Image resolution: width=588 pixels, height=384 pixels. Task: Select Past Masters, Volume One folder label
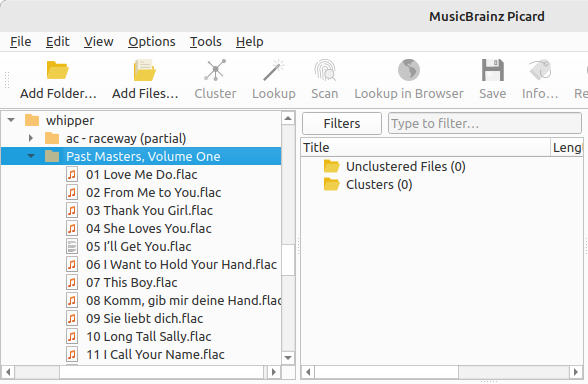coord(143,156)
